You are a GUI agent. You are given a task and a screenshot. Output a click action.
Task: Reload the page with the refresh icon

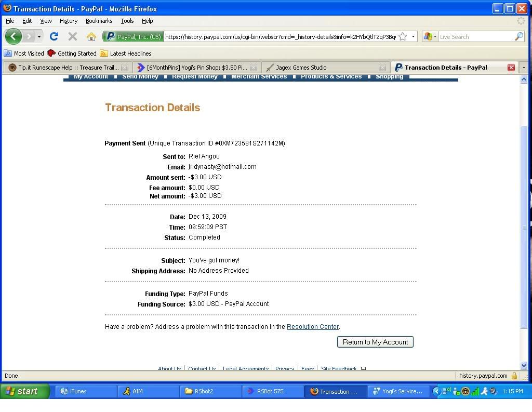54,36
